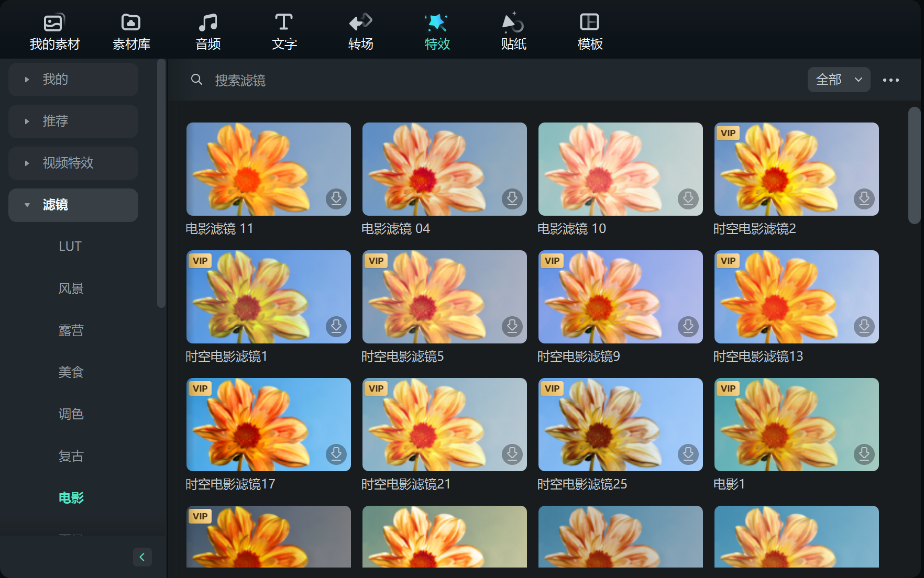924x578 pixels.
Task: Open the 贴纸 stickers panel
Action: [513, 31]
